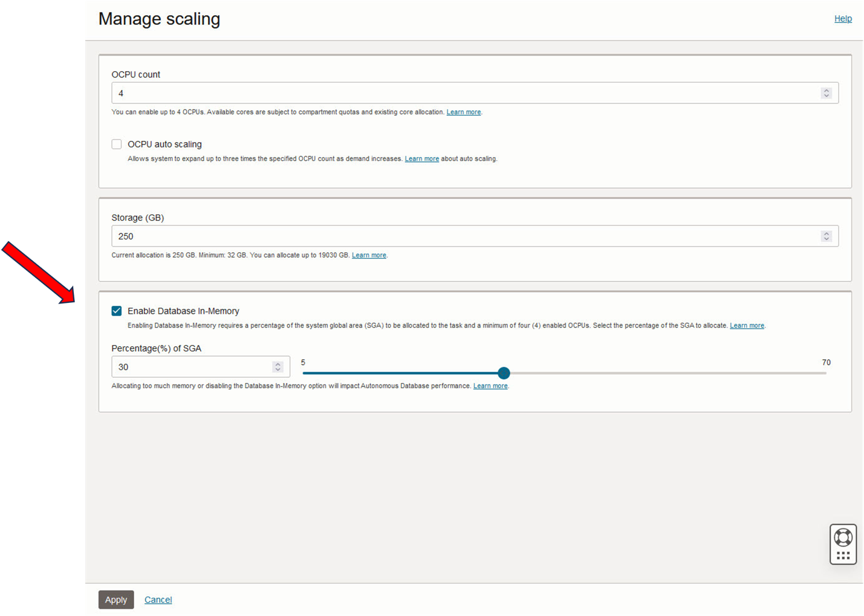The image size is (864, 616).
Task: Open Learn more link about memory allocation
Action: coord(490,386)
